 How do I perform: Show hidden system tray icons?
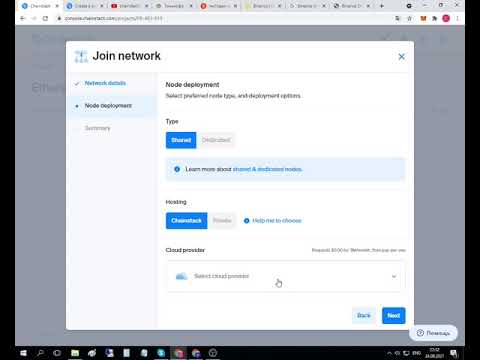coord(389,353)
